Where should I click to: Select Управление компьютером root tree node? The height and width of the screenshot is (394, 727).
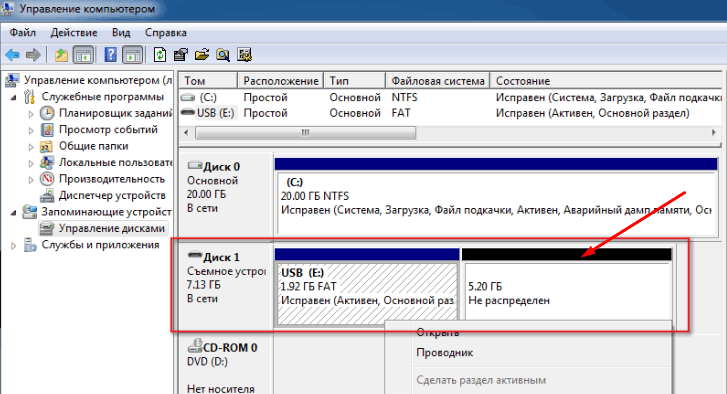click(98, 80)
